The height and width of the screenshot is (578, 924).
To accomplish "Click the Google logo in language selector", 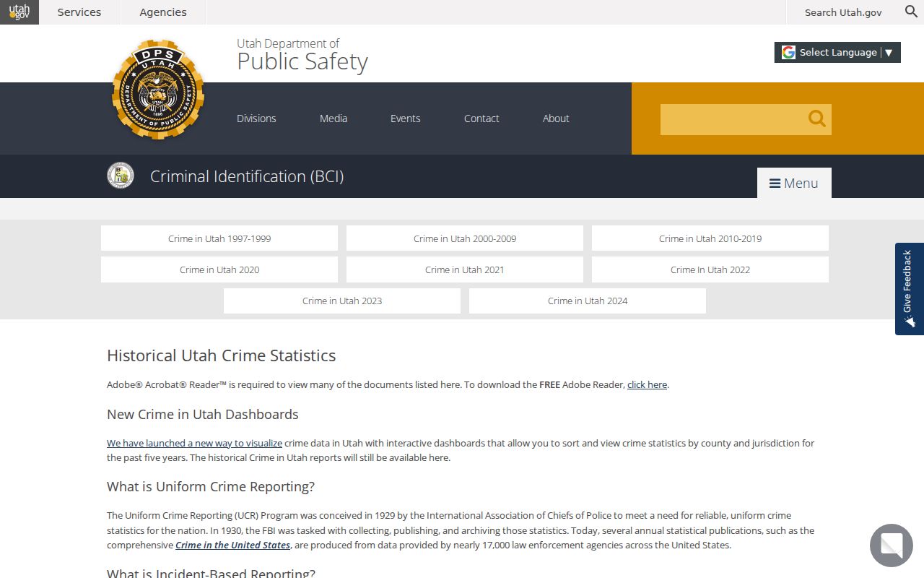I will point(788,52).
